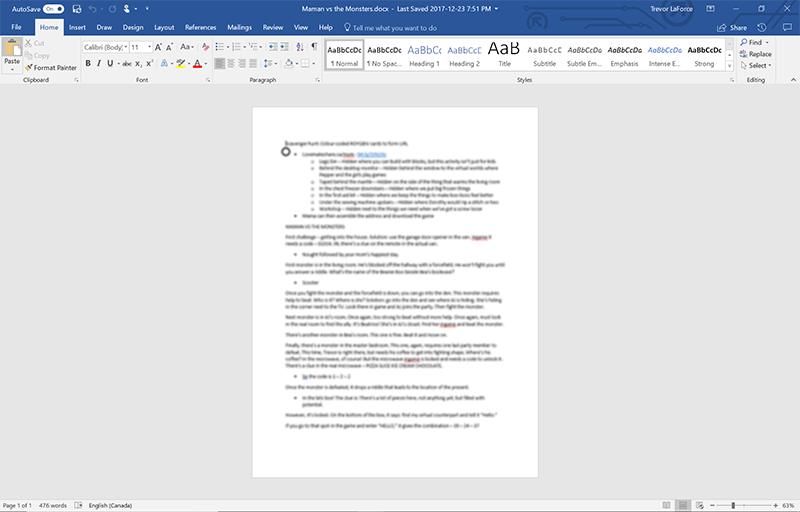Click the bulleted list icon
800x512 pixels.
[219, 47]
